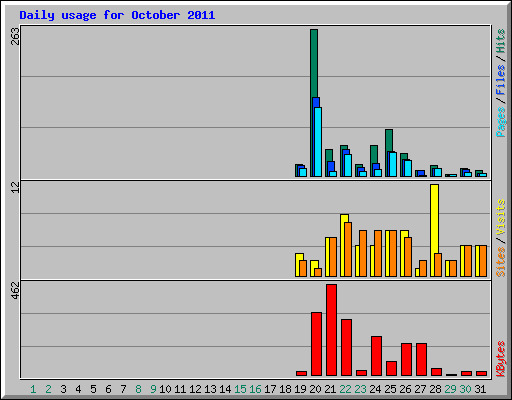
Task: Click day 31 on the x-axis
Action: 480,389
